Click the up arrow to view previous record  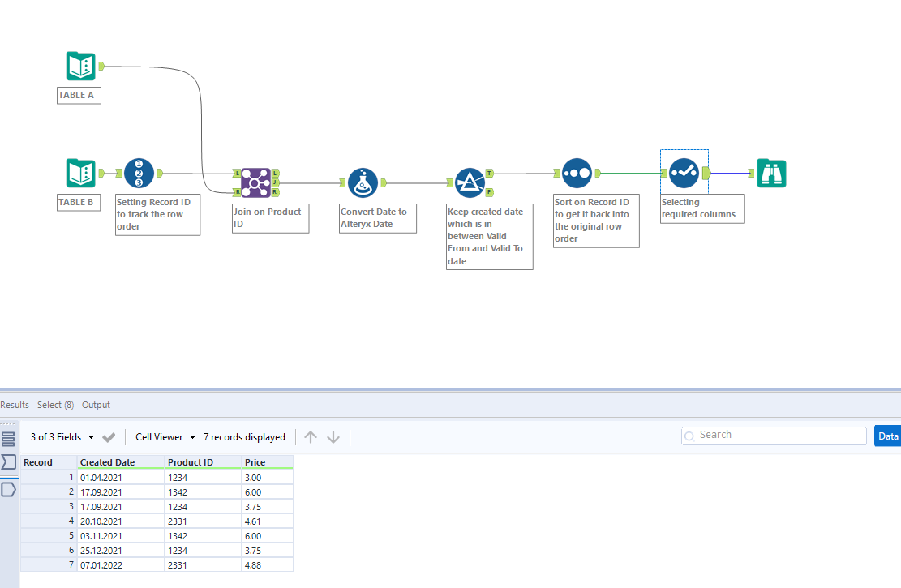[311, 436]
